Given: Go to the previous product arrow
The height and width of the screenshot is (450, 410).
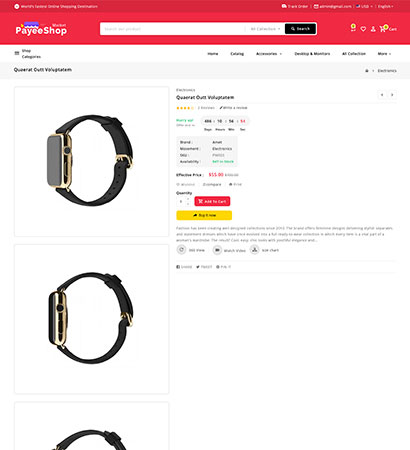Looking at the screenshot, I should tap(382, 95).
